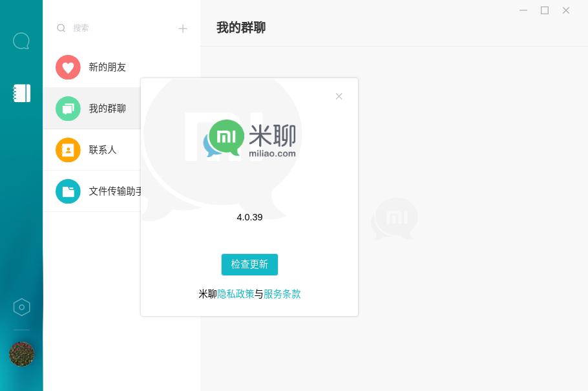Click the 米聊 logo in the dialog
This screenshot has width=588, height=391.
[x=249, y=138]
